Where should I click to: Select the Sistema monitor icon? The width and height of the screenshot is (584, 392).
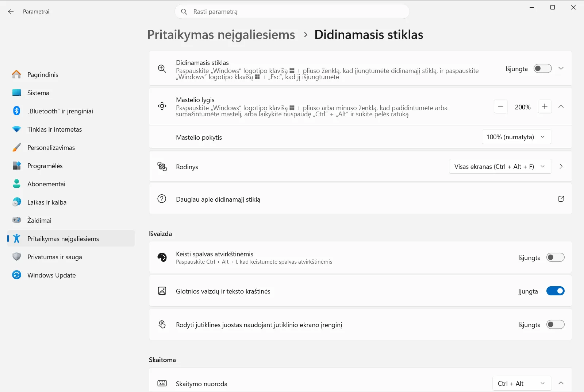point(17,93)
